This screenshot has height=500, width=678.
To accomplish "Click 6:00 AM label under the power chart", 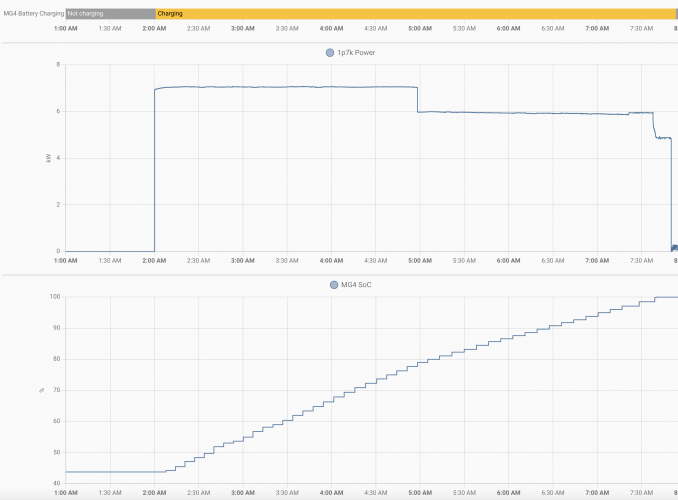I will [508, 261].
